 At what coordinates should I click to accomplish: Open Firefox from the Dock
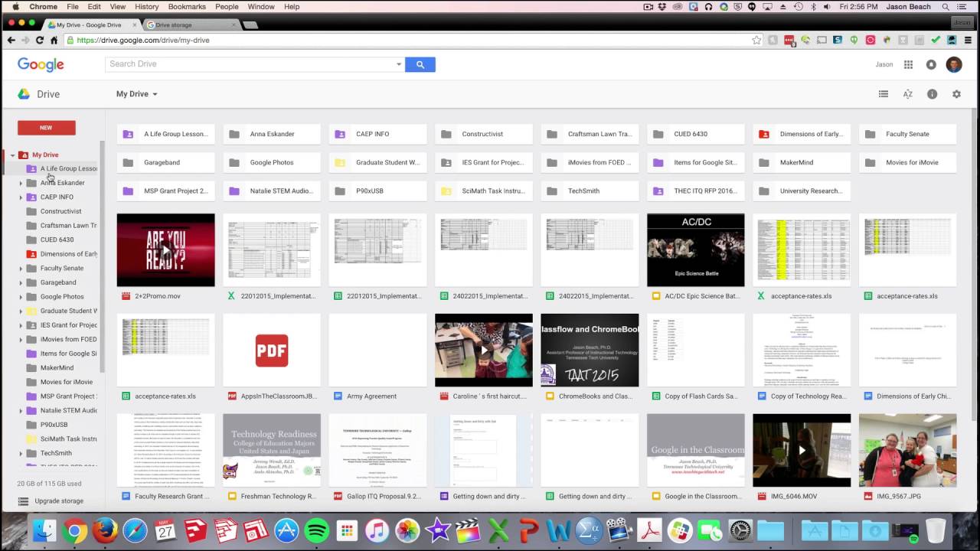[105, 530]
